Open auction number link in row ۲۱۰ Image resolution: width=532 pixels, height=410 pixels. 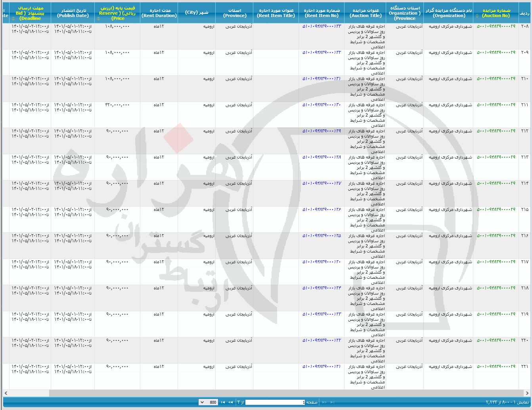click(x=496, y=79)
